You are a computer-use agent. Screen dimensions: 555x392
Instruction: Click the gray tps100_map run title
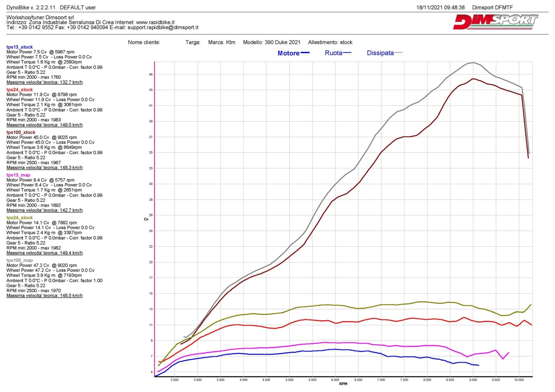(19, 260)
